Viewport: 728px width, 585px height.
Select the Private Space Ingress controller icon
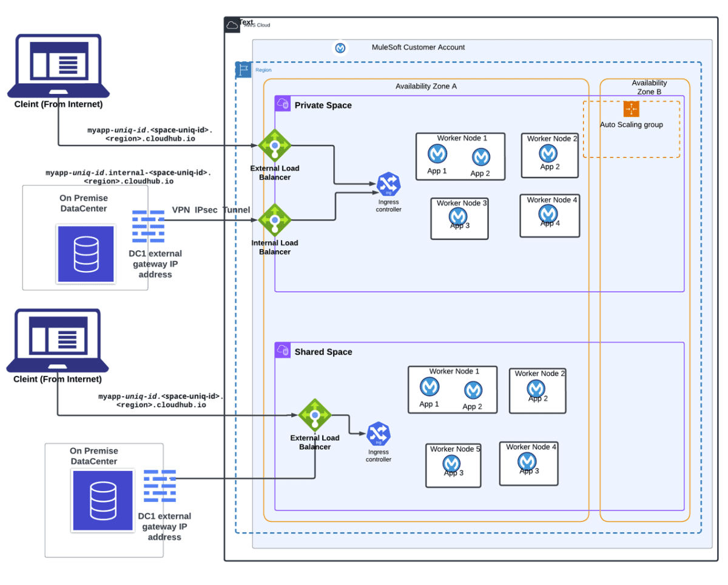point(388,184)
